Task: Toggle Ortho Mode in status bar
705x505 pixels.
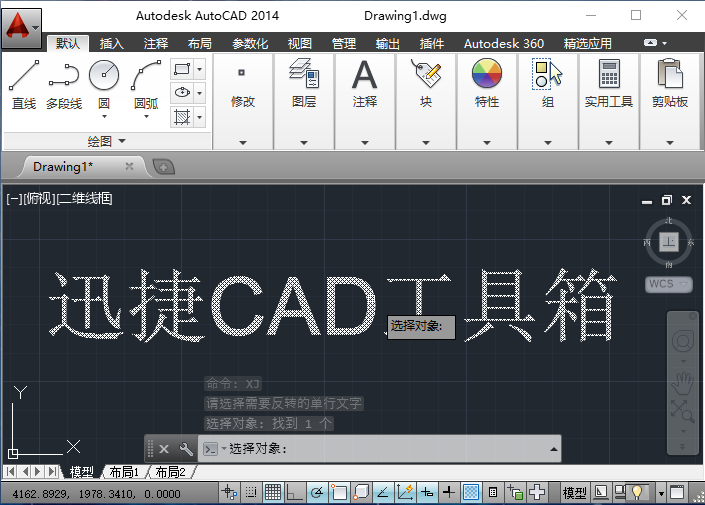Action: click(294, 493)
